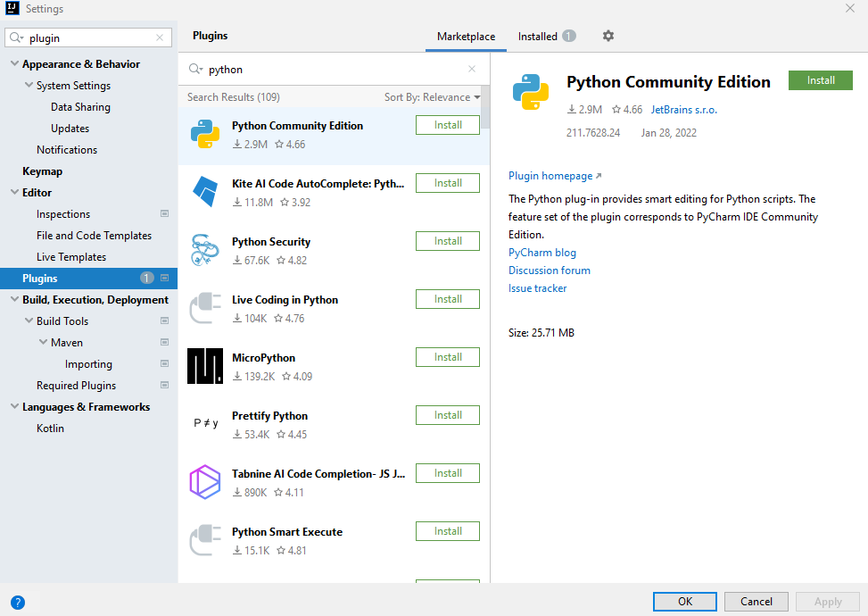This screenshot has width=868, height=616.
Task: Click the Tabnine AI Code Completion icon
Action: click(204, 482)
